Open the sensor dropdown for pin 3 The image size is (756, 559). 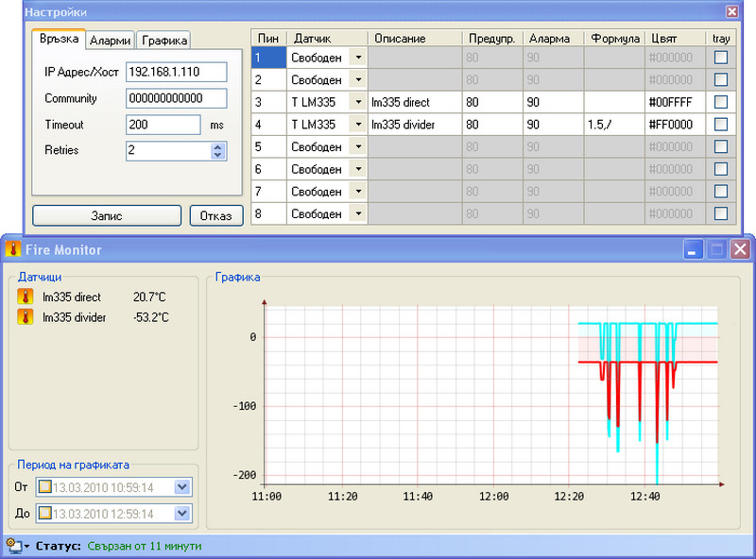358,102
